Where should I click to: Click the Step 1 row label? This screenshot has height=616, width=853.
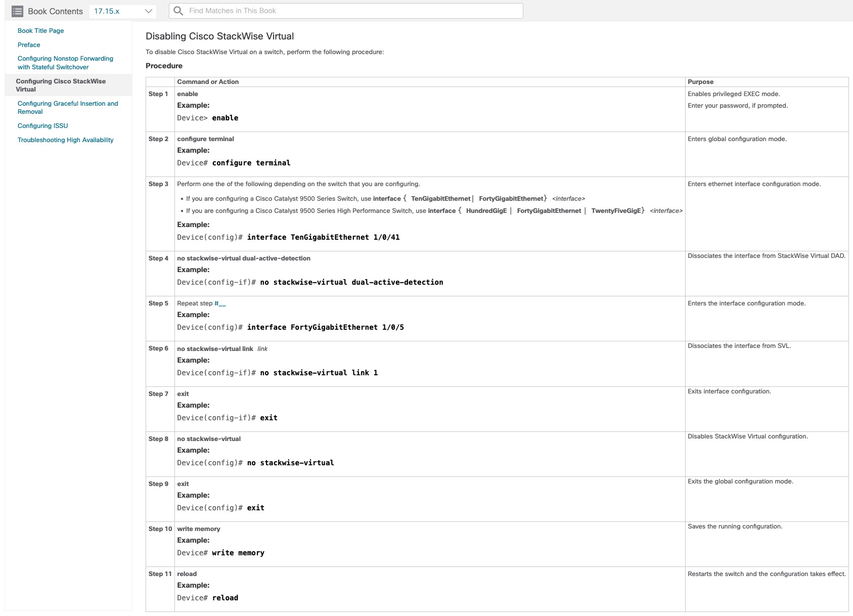coord(158,94)
